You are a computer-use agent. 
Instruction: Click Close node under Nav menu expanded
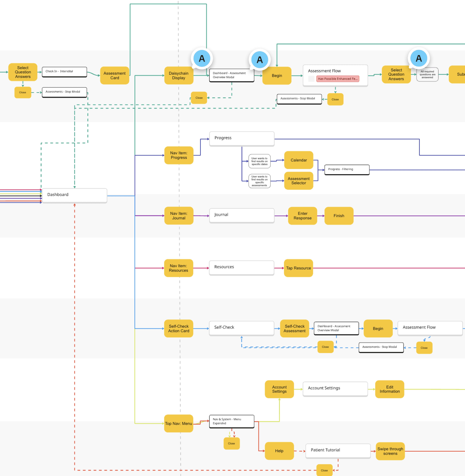pos(231,443)
